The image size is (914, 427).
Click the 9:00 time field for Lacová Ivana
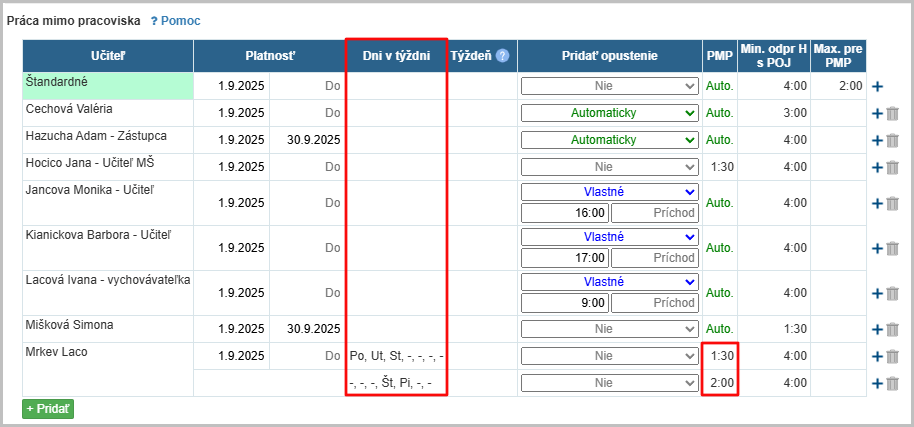tap(565, 303)
